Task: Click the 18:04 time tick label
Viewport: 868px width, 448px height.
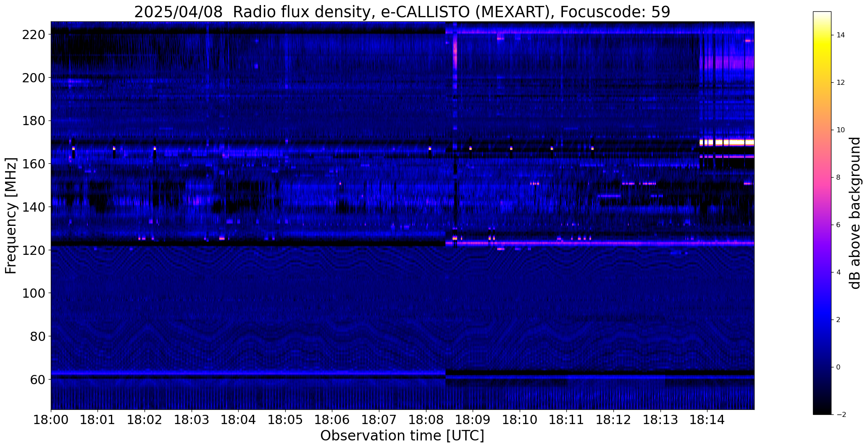Action: (239, 419)
